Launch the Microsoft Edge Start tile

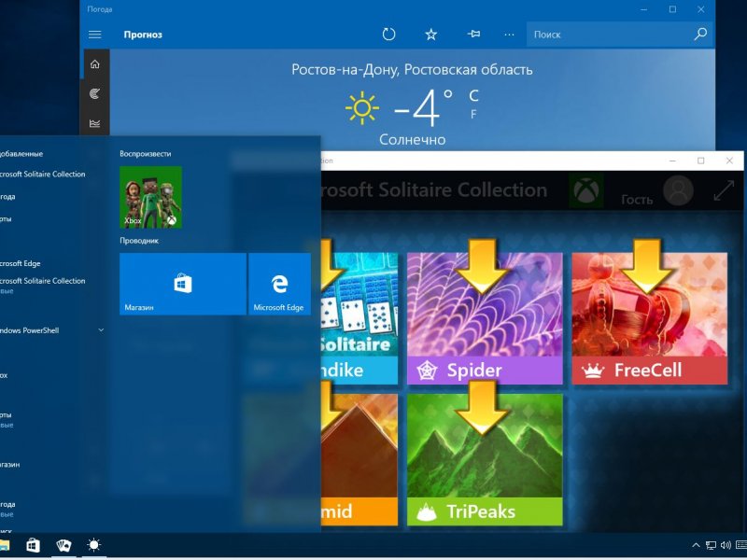pos(279,284)
